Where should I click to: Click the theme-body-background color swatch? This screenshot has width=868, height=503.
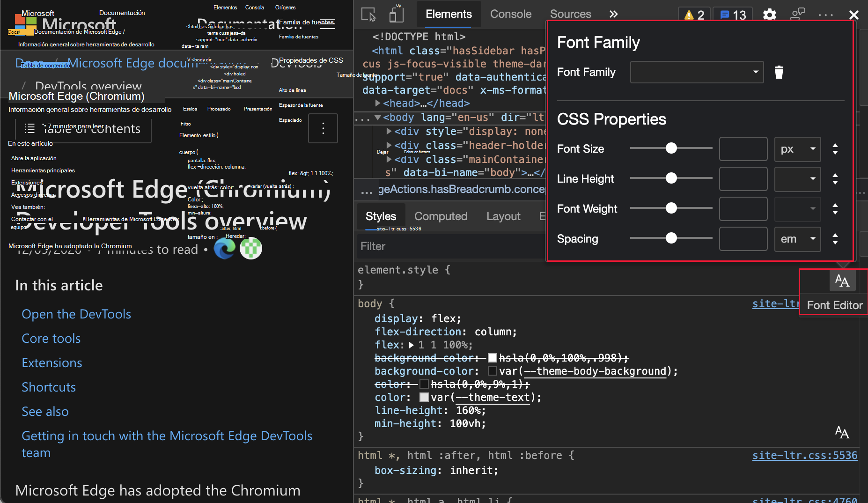pos(492,371)
